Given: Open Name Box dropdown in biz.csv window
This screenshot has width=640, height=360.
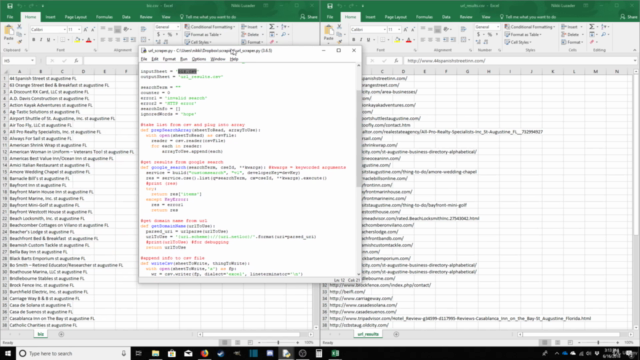Looking at the screenshot, I should click(x=32, y=60).
